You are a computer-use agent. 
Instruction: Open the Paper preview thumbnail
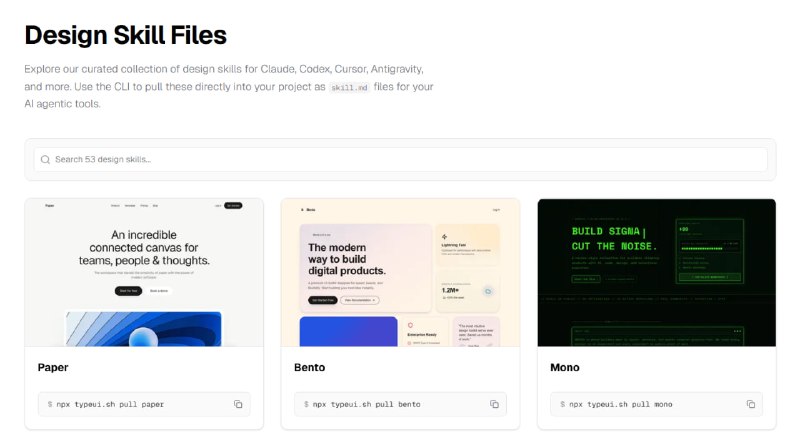pos(144,272)
